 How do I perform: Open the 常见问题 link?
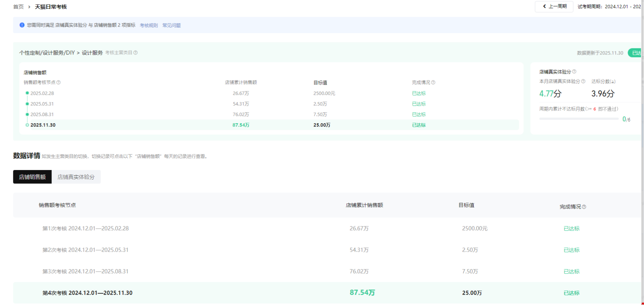click(x=171, y=25)
